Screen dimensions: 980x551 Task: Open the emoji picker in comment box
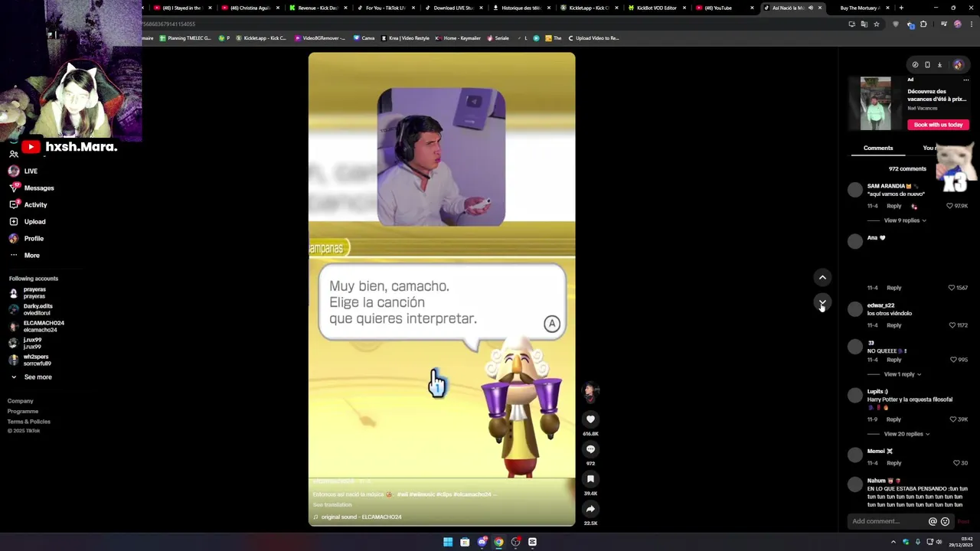[945, 521]
